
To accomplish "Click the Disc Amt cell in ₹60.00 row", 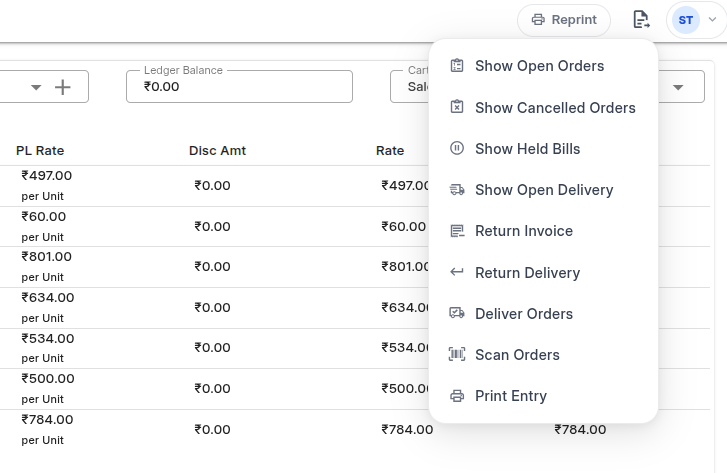I will pyautogui.click(x=212, y=226).
